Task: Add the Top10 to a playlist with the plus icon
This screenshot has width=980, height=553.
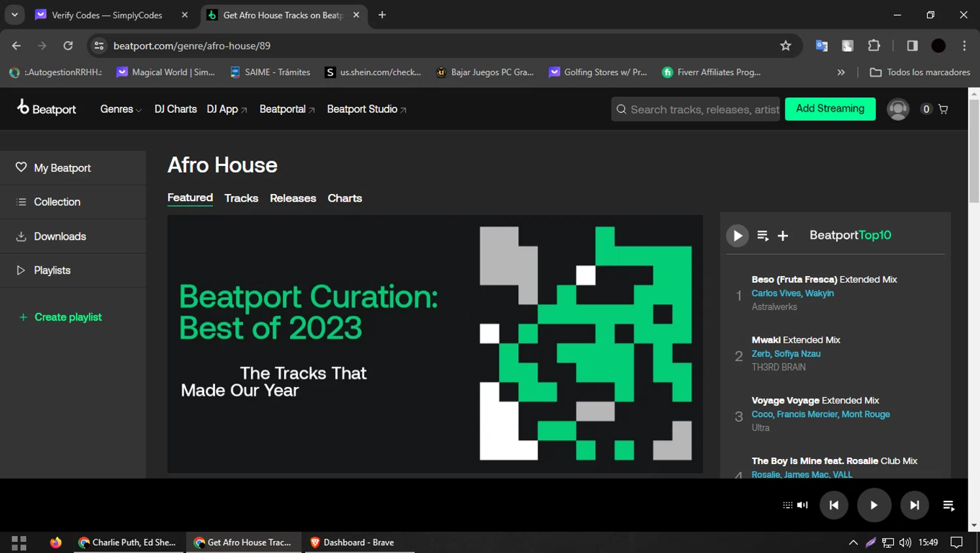Action: (783, 236)
